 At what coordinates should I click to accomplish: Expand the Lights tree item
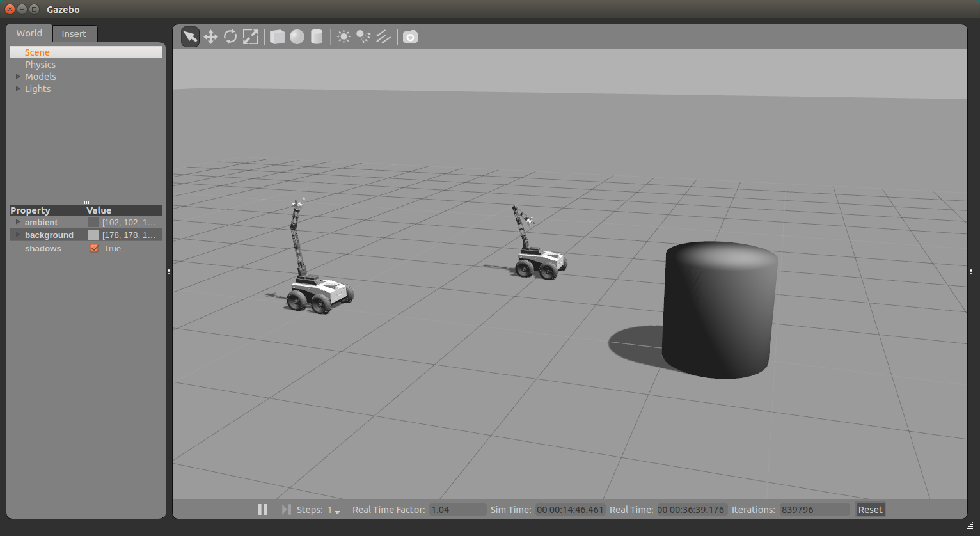tap(18, 89)
